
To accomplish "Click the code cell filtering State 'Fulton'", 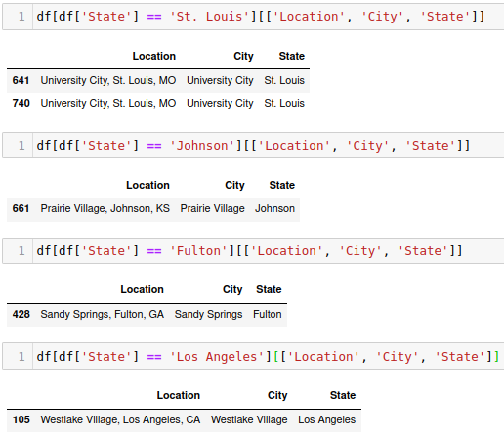I will click(x=253, y=251).
